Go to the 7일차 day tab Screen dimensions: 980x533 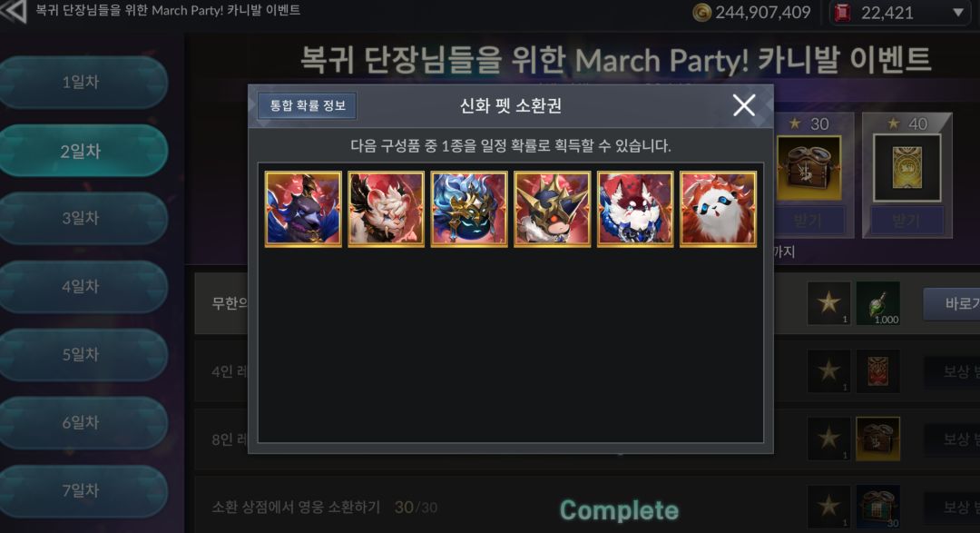[83, 490]
